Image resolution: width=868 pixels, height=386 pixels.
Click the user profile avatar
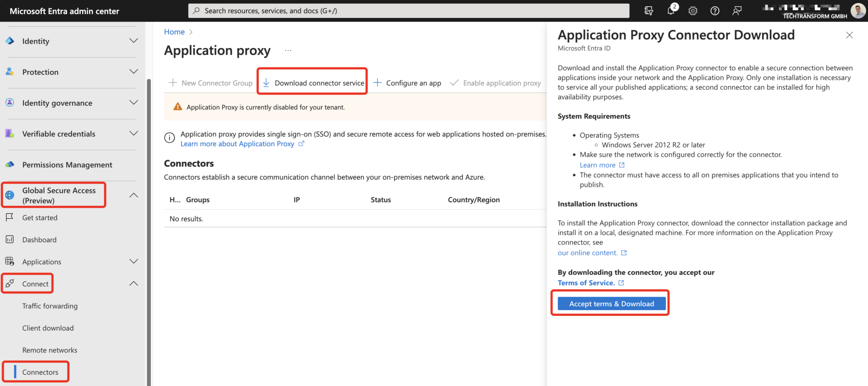tap(857, 11)
